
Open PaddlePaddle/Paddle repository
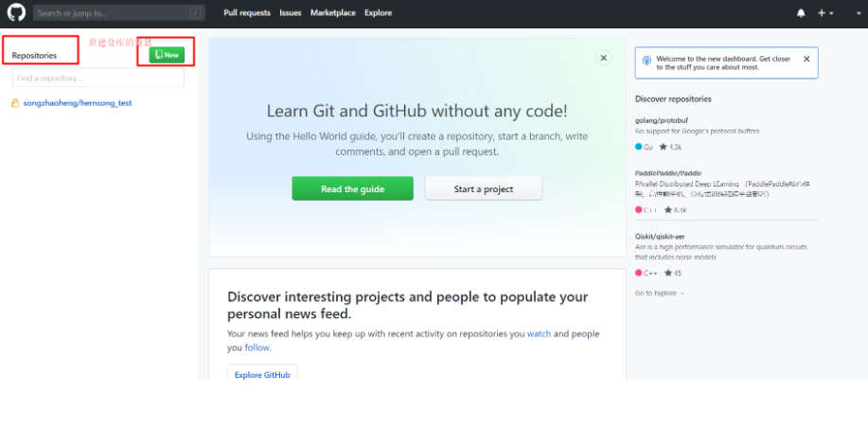tap(668, 173)
